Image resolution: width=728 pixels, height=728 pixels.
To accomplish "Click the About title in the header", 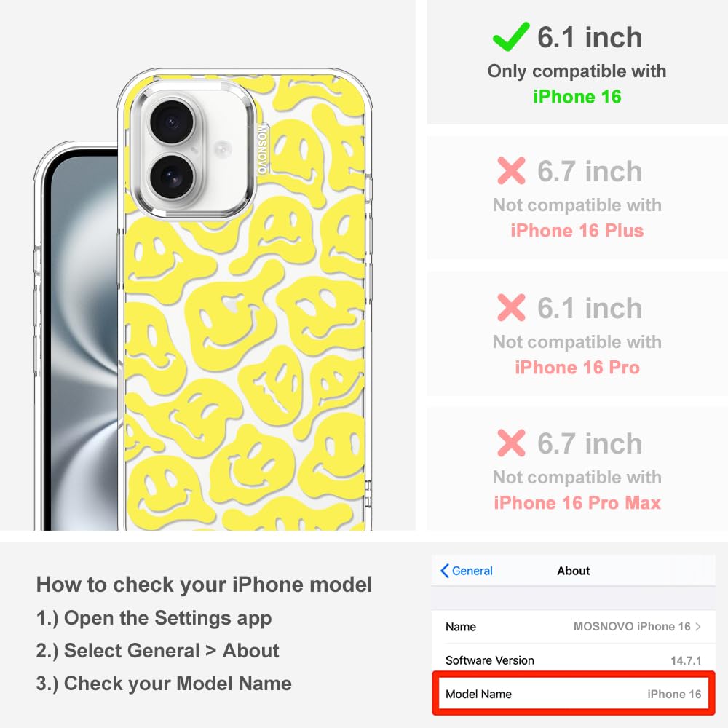I will [574, 571].
